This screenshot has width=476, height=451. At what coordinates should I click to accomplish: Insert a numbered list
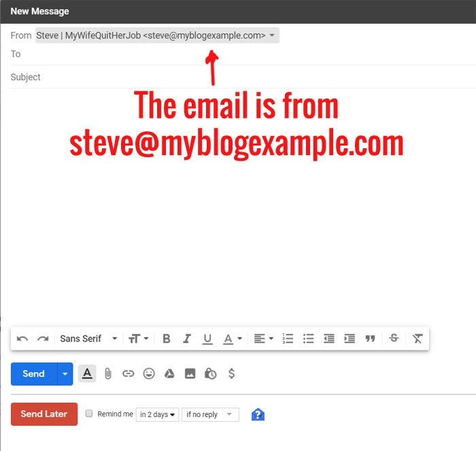point(288,339)
